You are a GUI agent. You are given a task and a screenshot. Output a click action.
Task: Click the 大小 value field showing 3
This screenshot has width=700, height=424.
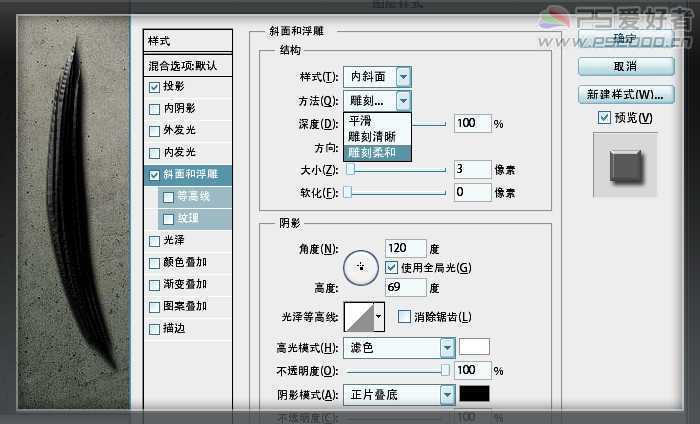click(473, 169)
